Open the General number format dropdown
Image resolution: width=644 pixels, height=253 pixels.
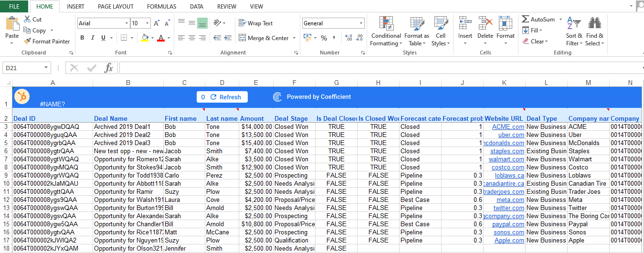pyautogui.click(x=361, y=23)
